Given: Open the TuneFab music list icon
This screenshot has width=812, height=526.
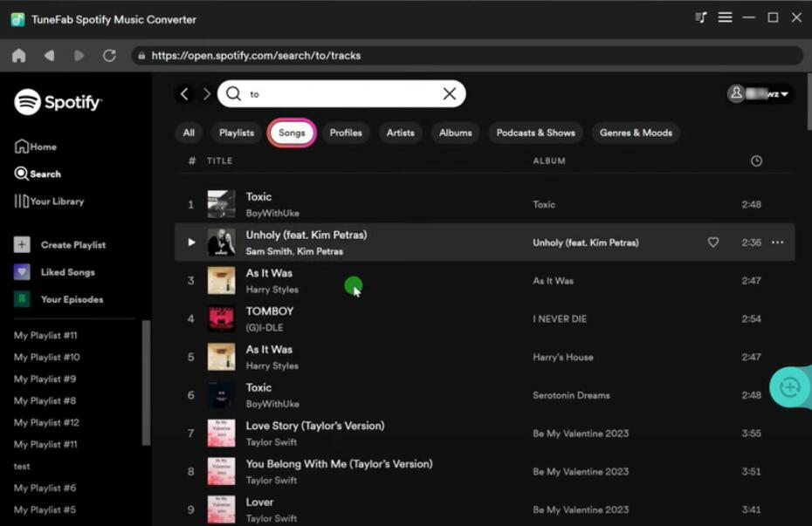Looking at the screenshot, I should (x=700, y=18).
